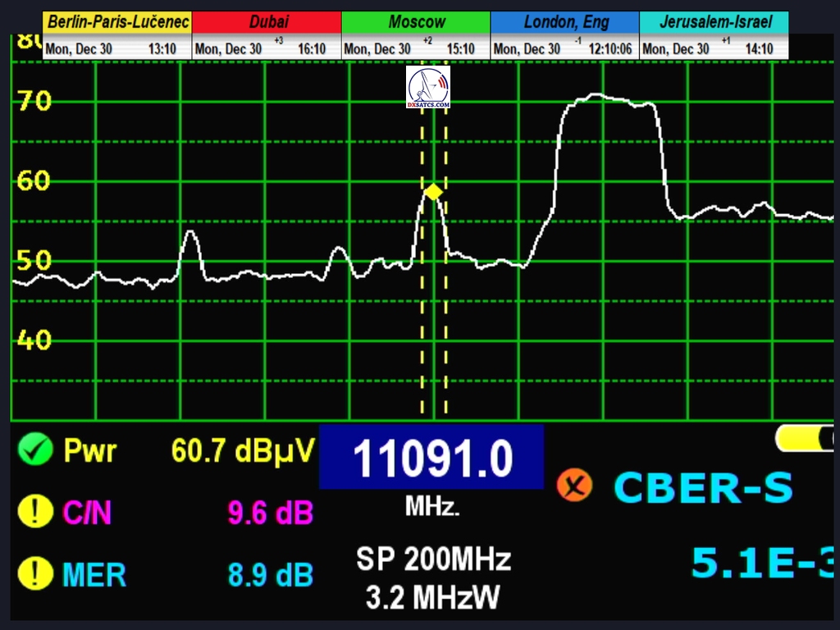840x630 pixels.
Task: Click the CBER-S measurement label
Action: (704, 487)
